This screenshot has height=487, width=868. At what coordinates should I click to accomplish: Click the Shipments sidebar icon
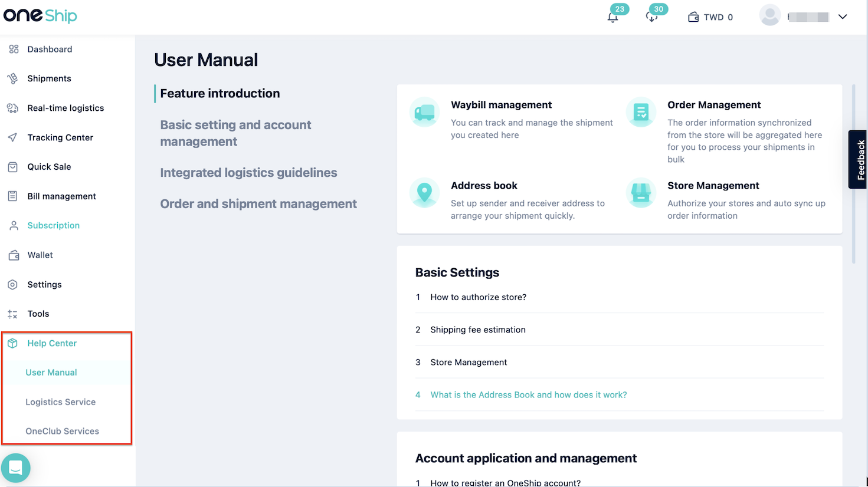[13, 78]
